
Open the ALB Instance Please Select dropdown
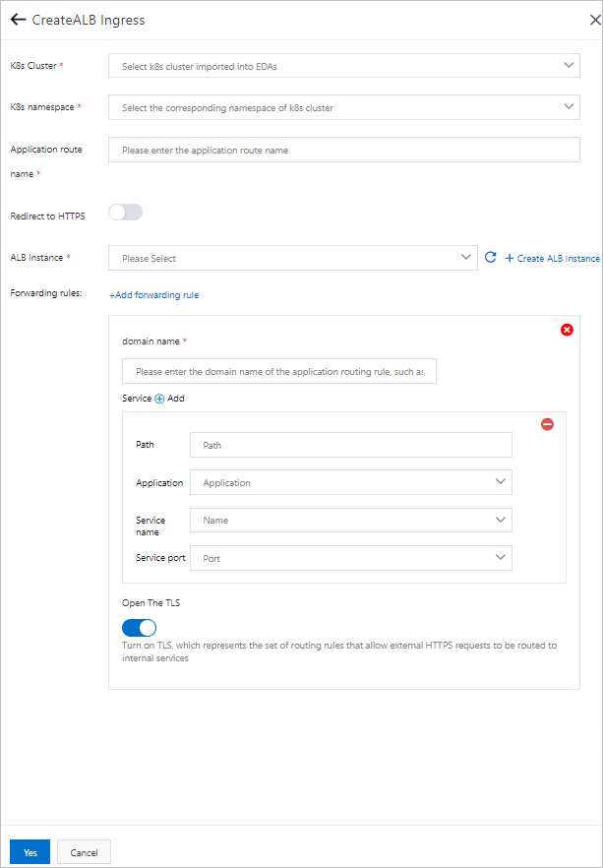pyautogui.click(x=292, y=258)
